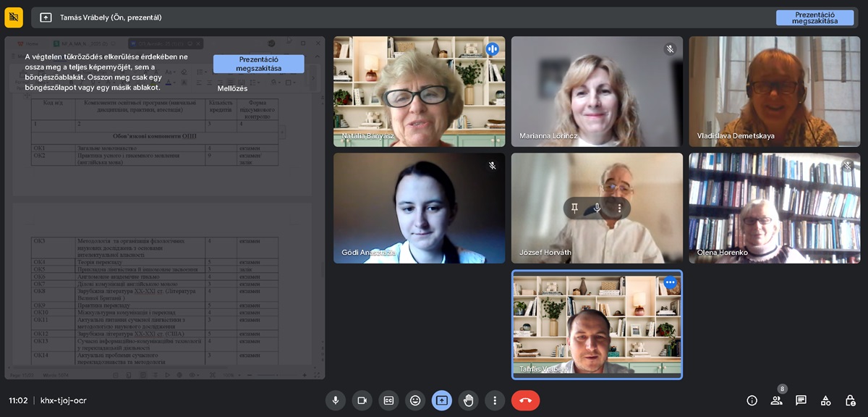The image size is (868, 417).
Task: Click 'Prezentáció megszakítása' in the top bar
Action: tap(814, 18)
